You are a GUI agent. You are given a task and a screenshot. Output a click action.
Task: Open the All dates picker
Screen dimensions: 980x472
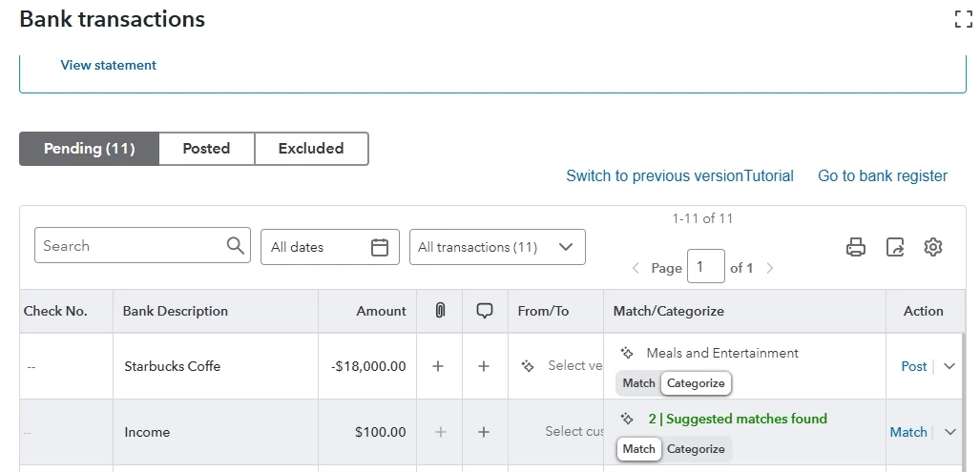coord(330,247)
